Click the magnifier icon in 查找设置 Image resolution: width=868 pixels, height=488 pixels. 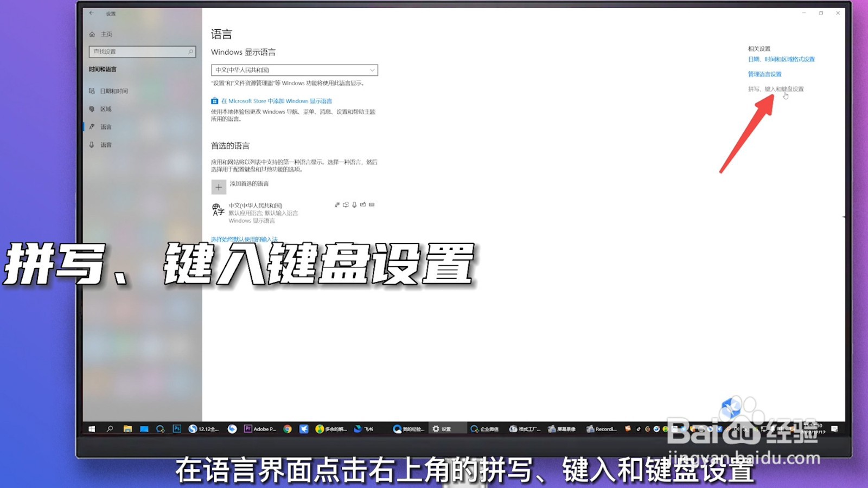click(190, 52)
